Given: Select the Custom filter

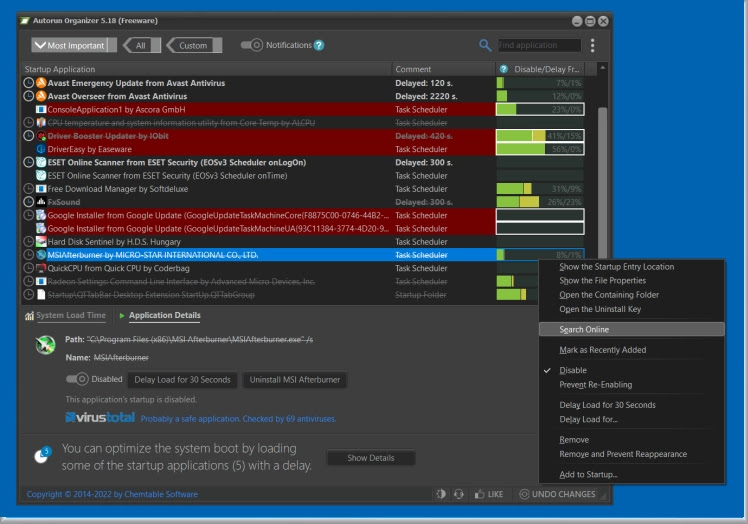Looking at the screenshot, I should (194, 45).
